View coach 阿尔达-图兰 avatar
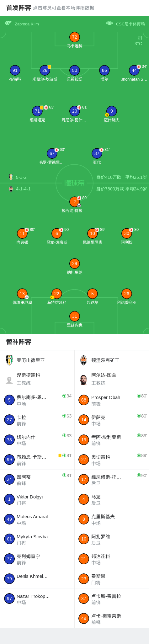Screen dimensions: 149x644 (x=83, y=380)
